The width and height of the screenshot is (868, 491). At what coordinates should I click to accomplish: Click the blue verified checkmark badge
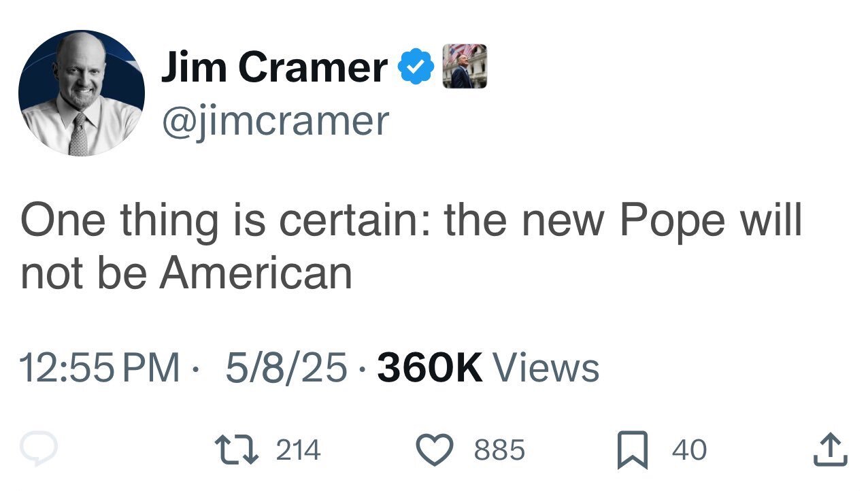tap(416, 67)
